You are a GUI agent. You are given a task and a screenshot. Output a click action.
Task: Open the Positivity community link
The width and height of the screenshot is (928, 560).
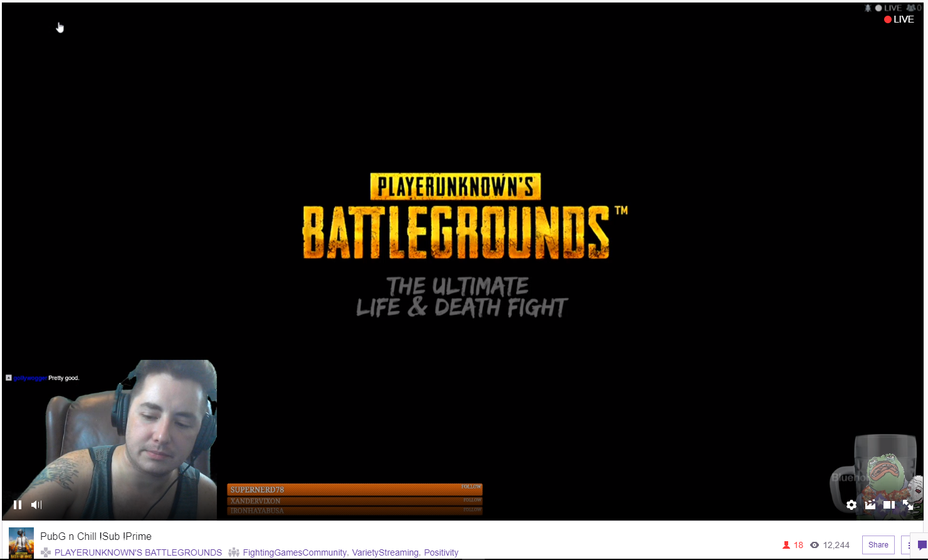click(x=441, y=552)
